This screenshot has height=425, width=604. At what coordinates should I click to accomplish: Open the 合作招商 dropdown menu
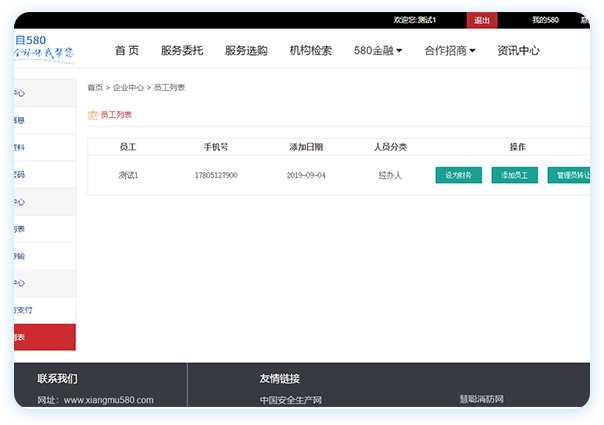click(449, 51)
